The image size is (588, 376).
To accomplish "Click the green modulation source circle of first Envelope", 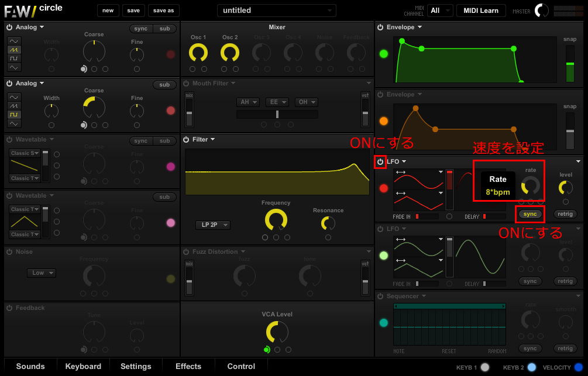I will [384, 54].
